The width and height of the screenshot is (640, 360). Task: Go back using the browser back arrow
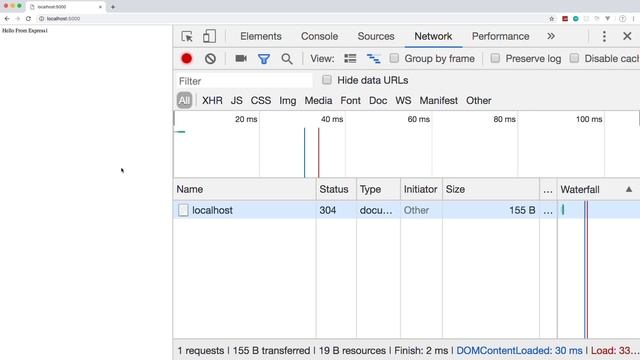7,18
